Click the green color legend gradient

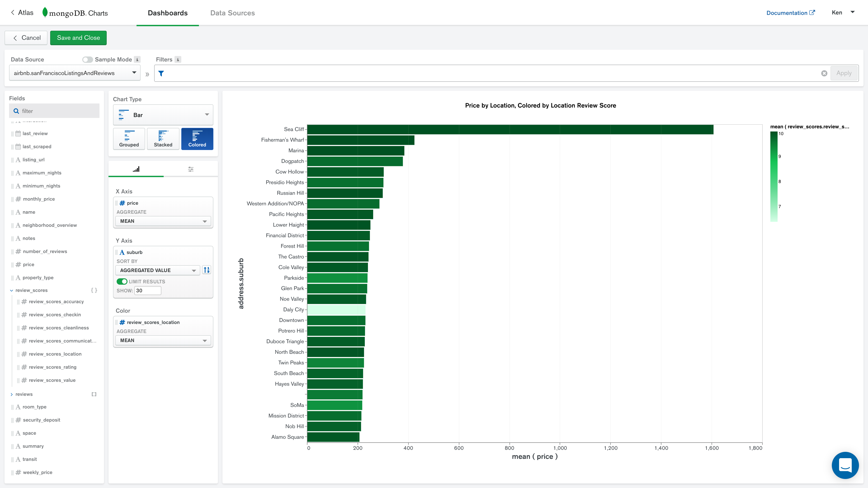(774, 176)
